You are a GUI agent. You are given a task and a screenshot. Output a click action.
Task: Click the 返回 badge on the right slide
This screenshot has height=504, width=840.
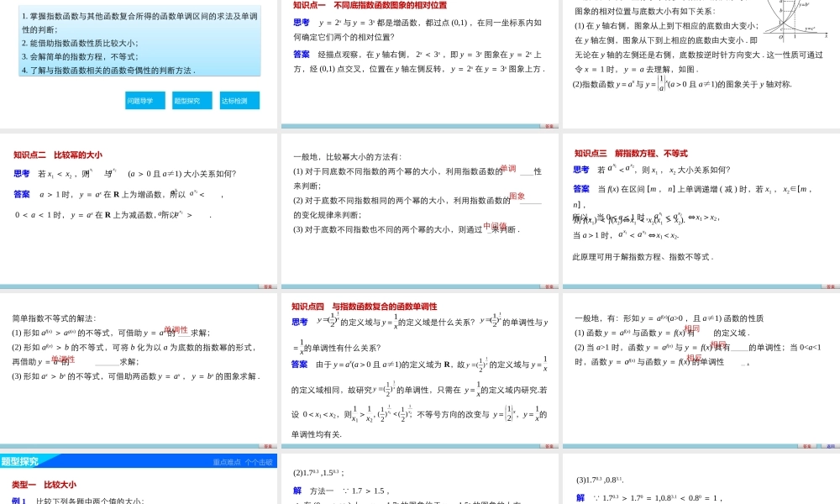coord(830,446)
